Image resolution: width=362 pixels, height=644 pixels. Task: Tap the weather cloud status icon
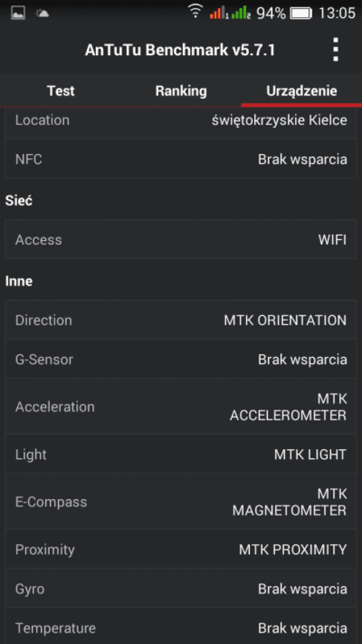(42, 13)
